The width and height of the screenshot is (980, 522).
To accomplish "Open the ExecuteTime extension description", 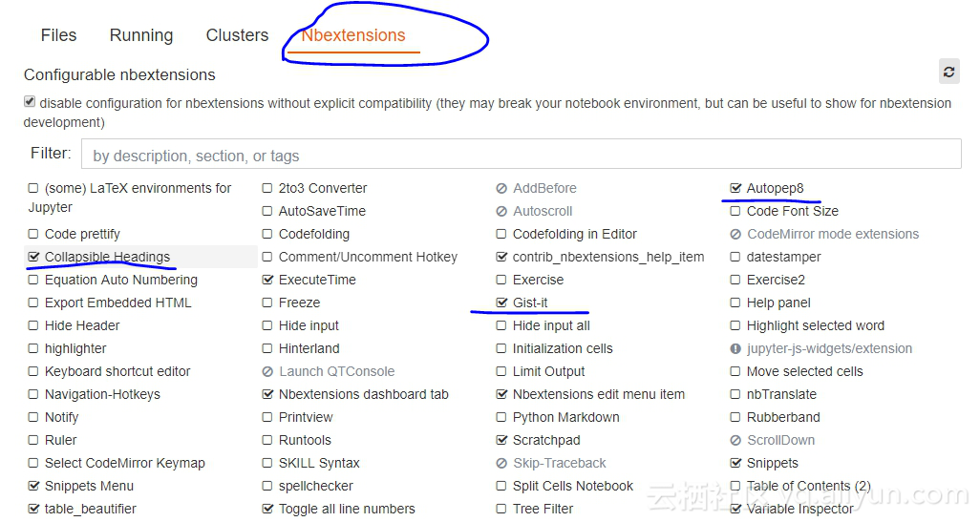I will [317, 281].
